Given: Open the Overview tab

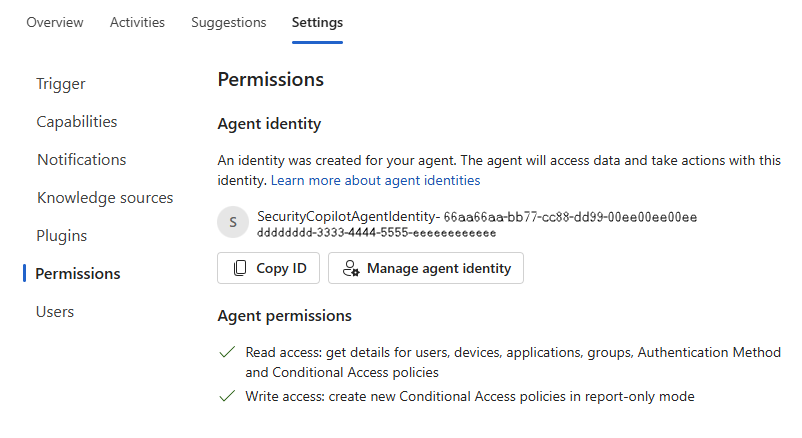Looking at the screenshot, I should tap(55, 22).
